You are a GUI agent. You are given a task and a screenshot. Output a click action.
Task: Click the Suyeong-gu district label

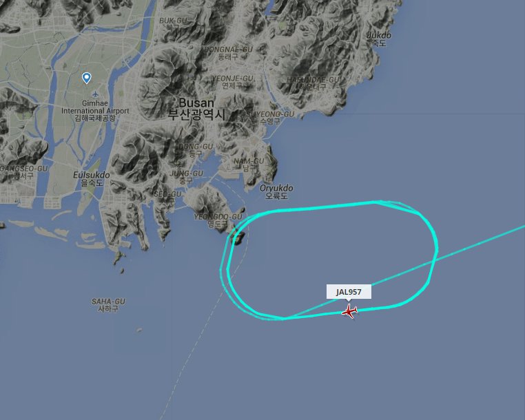point(271,118)
